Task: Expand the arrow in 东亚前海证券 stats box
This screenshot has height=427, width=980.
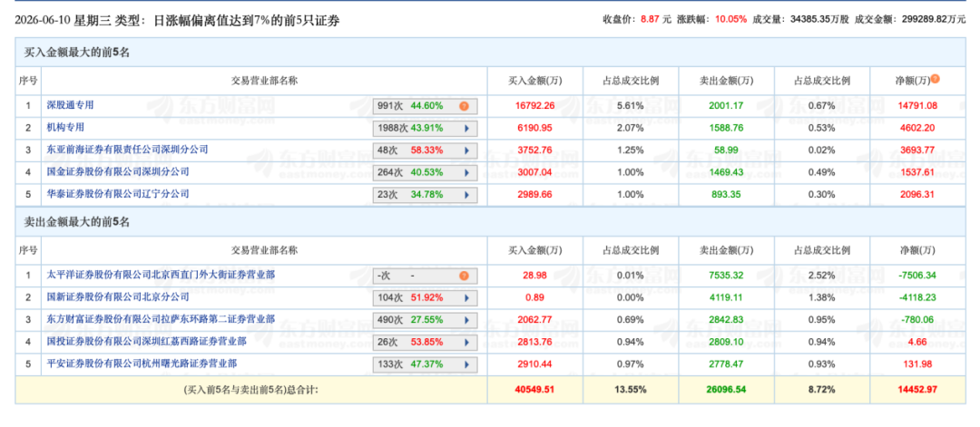Action: coord(466,150)
